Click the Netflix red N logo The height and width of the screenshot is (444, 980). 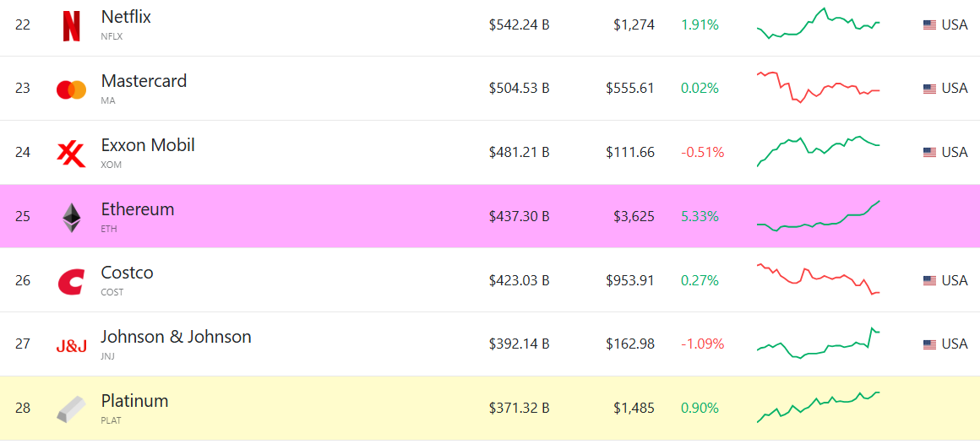pyautogui.click(x=71, y=25)
